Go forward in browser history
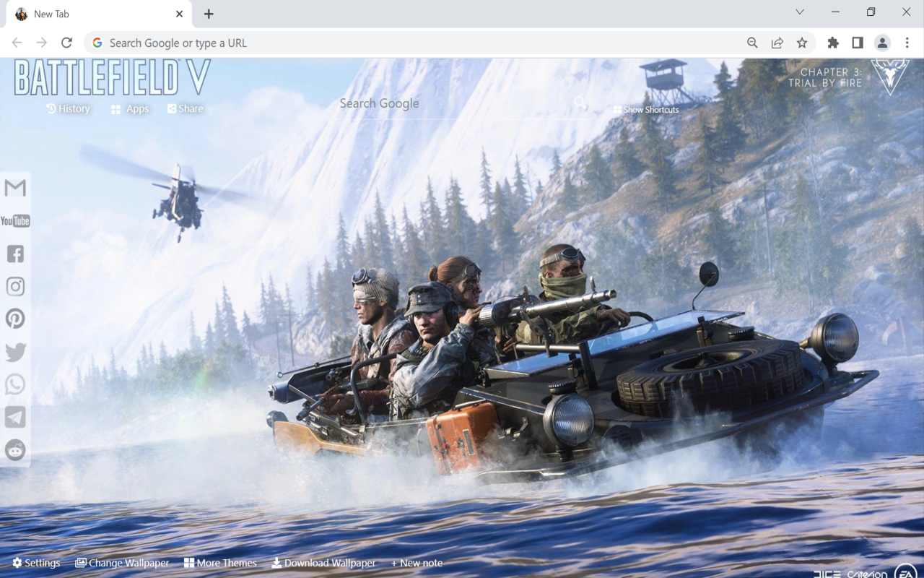Viewport: 924px width, 578px height. [42, 43]
